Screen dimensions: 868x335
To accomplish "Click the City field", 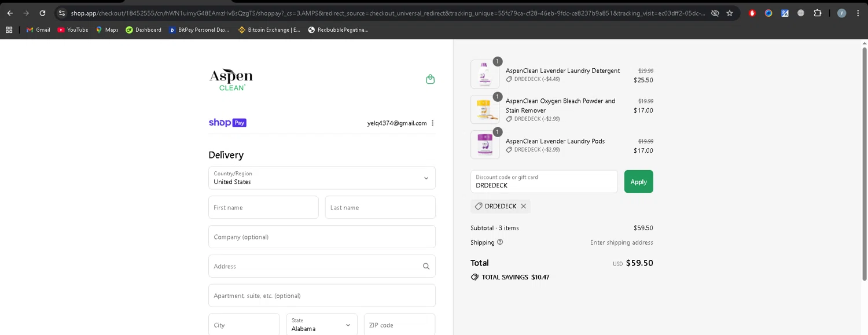I will 244,325.
